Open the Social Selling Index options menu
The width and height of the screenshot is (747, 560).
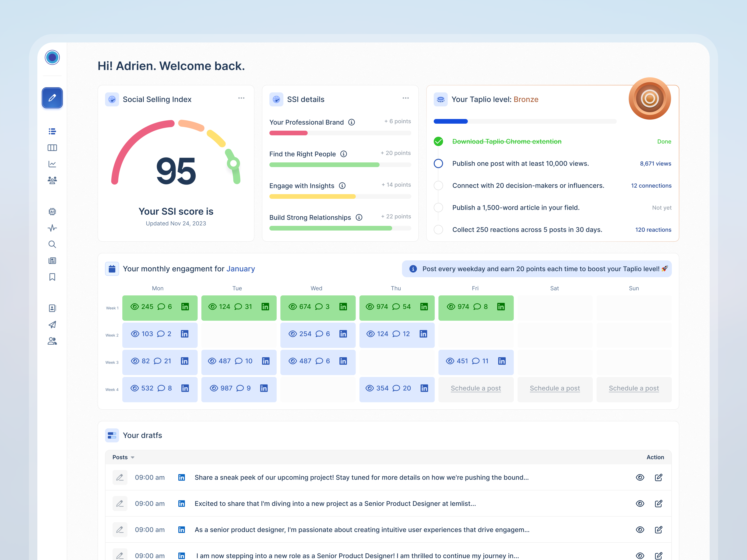point(241,98)
